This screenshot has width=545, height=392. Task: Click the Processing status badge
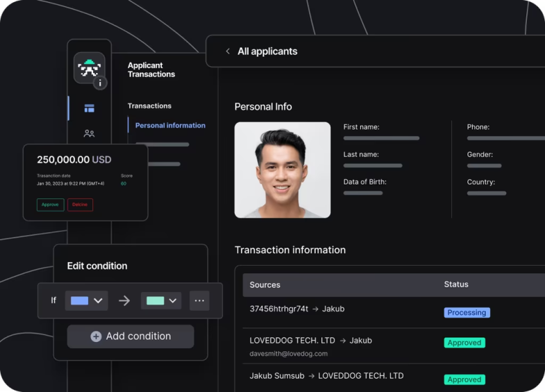tap(467, 312)
